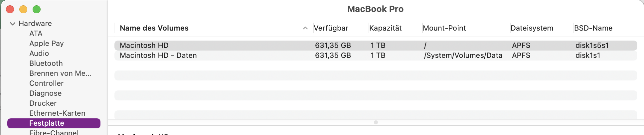This screenshot has width=644, height=135.
Task: Select Audio in the sidebar
Action: [39, 54]
